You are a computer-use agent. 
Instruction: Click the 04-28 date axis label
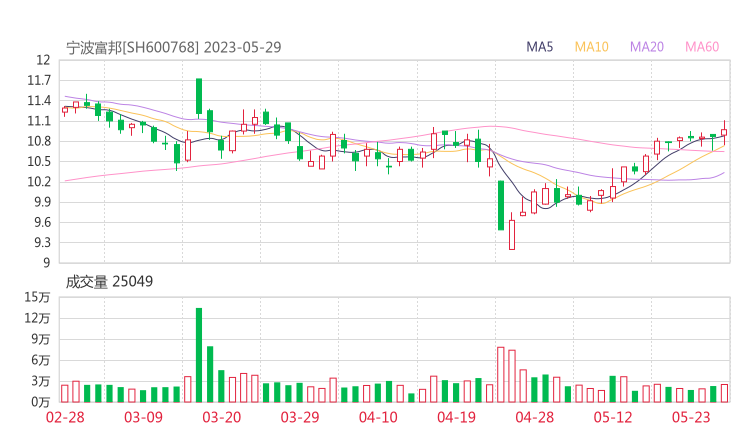tap(535, 417)
